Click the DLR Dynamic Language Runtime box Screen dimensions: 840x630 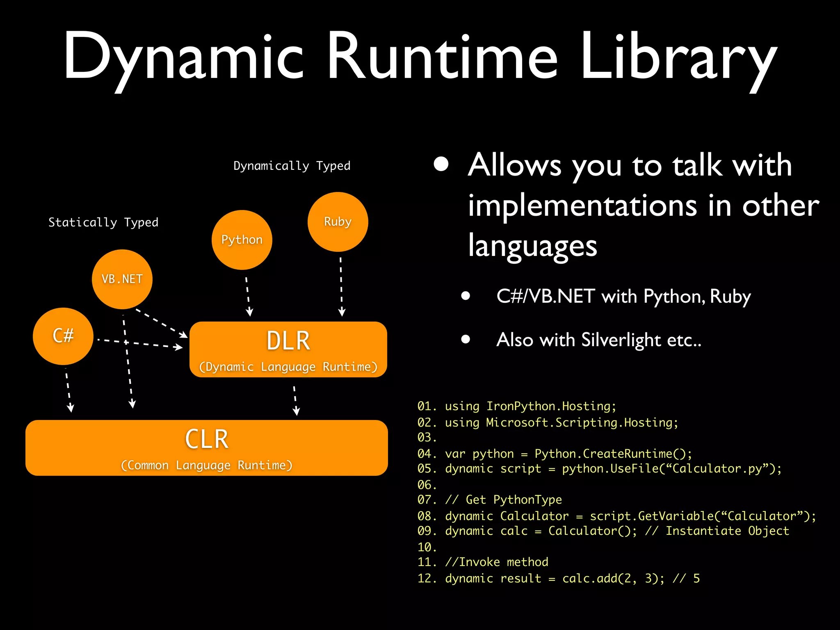[288, 349]
